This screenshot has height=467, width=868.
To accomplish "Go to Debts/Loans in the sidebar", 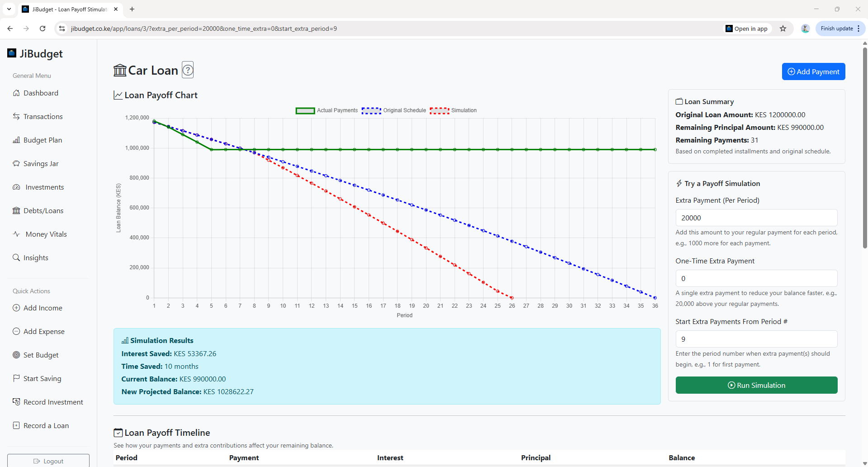I will 43,211.
